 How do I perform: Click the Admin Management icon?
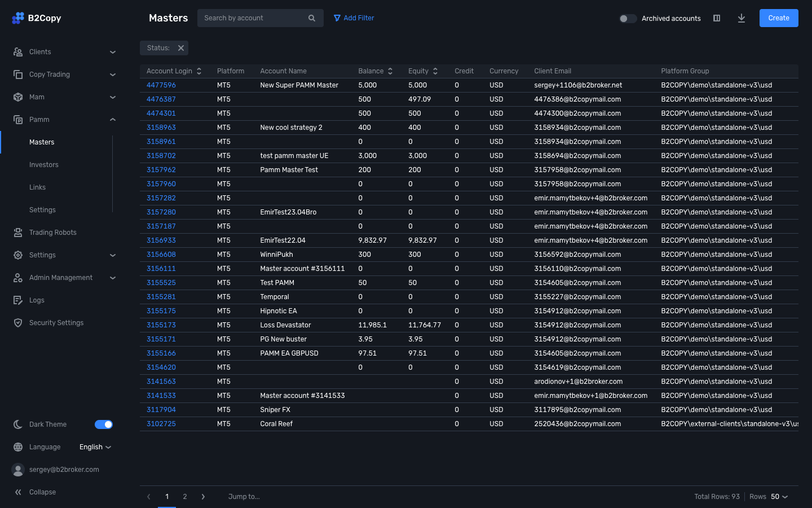18,278
